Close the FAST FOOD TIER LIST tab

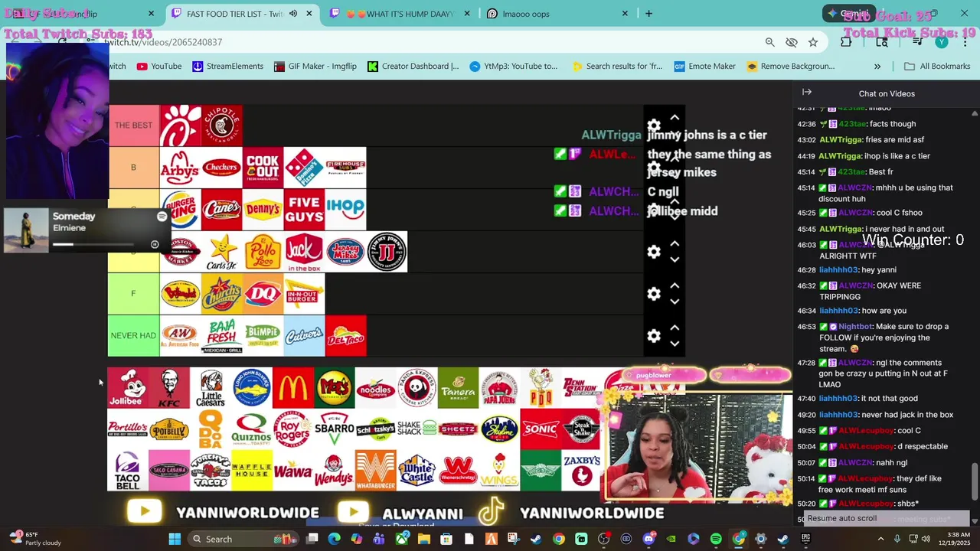coord(309,14)
